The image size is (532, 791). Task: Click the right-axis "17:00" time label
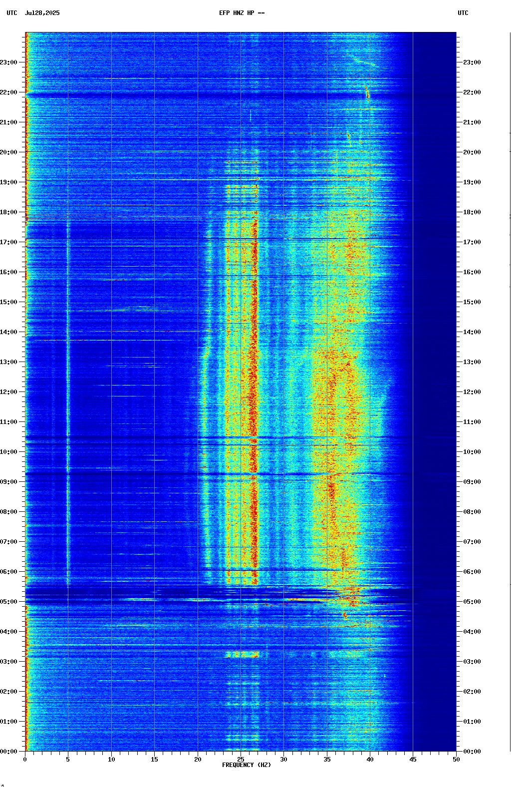[472, 242]
